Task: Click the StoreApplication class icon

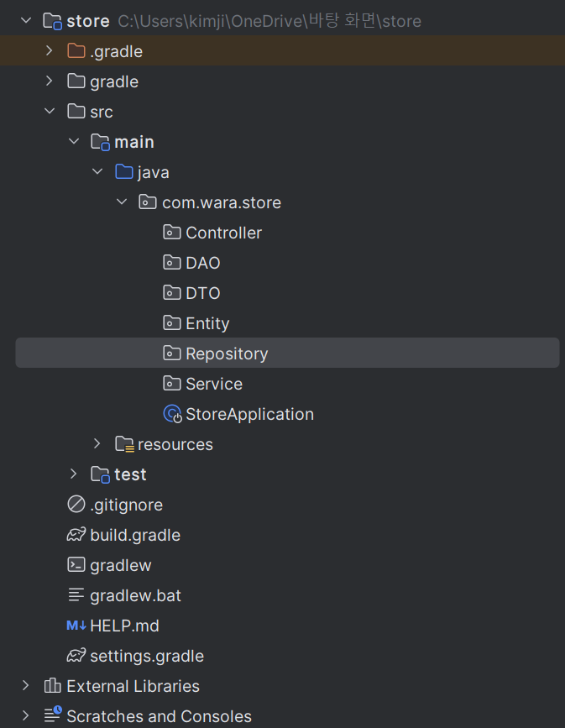Action: (x=172, y=414)
